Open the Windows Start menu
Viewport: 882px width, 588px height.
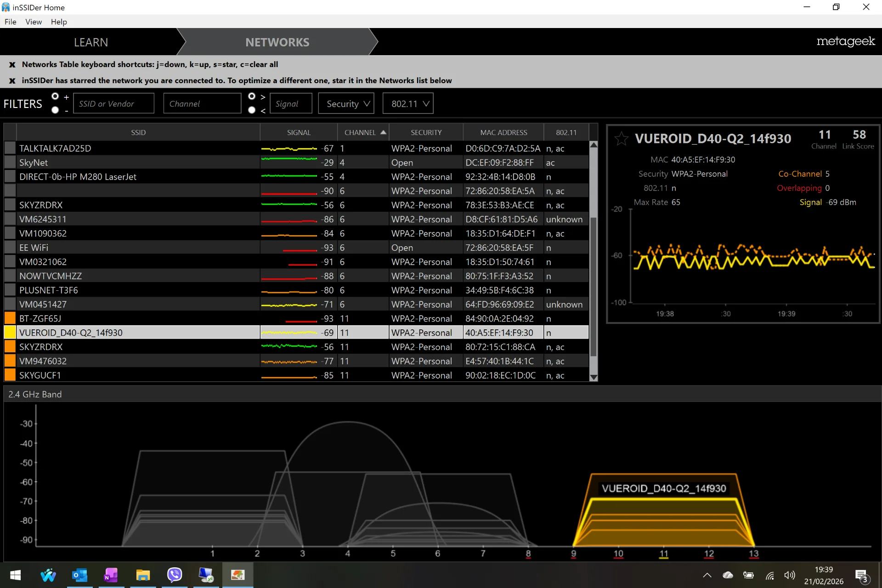(x=15, y=575)
